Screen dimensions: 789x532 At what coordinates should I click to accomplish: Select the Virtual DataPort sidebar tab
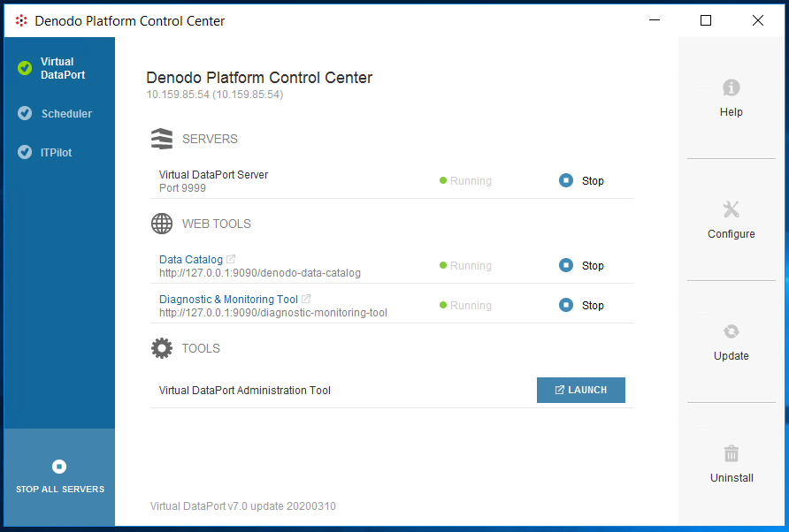pyautogui.click(x=59, y=68)
